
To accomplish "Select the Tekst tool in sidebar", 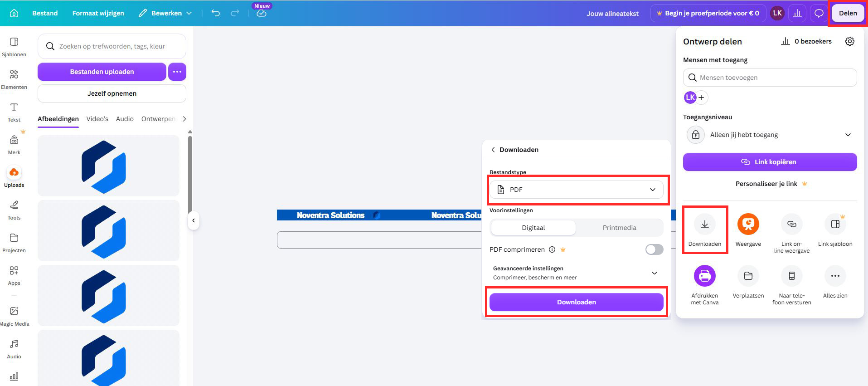I will point(14,112).
